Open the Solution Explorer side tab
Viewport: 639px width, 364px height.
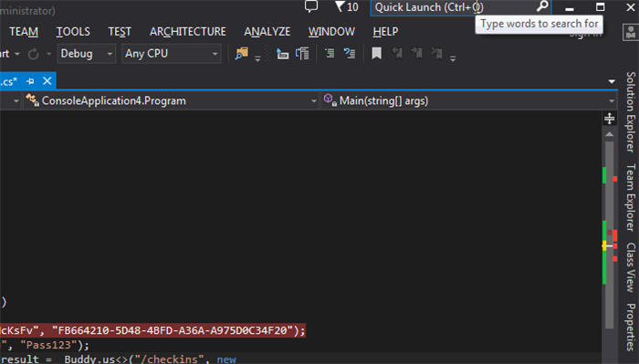631,112
